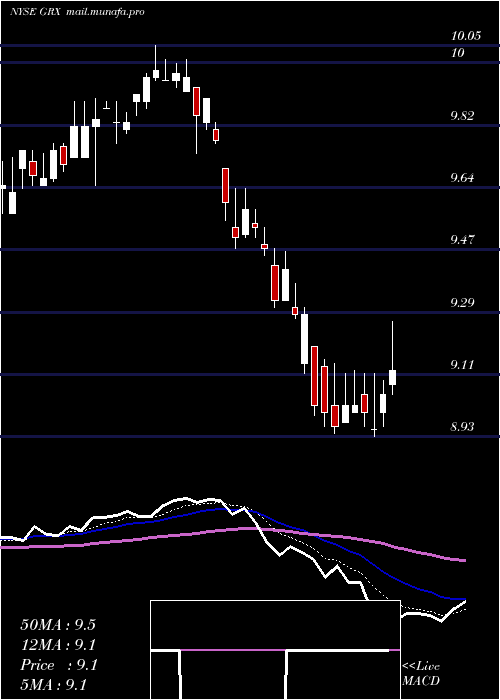The width and height of the screenshot is (500, 700).
Task: Select the 9.29 price axis label
Action: point(462,303)
